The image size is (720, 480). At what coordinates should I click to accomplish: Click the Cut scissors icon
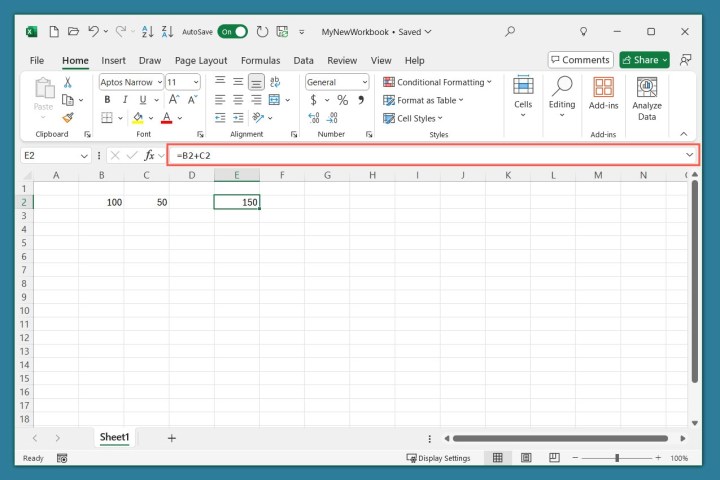pos(68,83)
